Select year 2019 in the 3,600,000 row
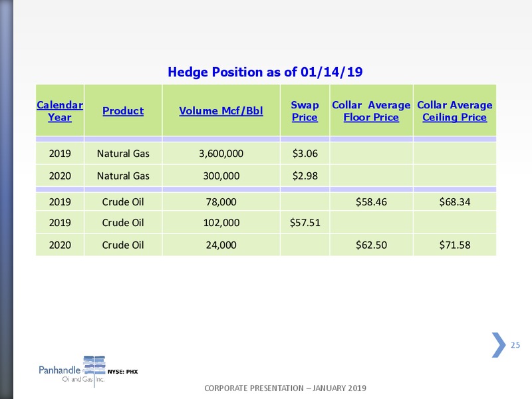532x399 pixels. click(60, 154)
